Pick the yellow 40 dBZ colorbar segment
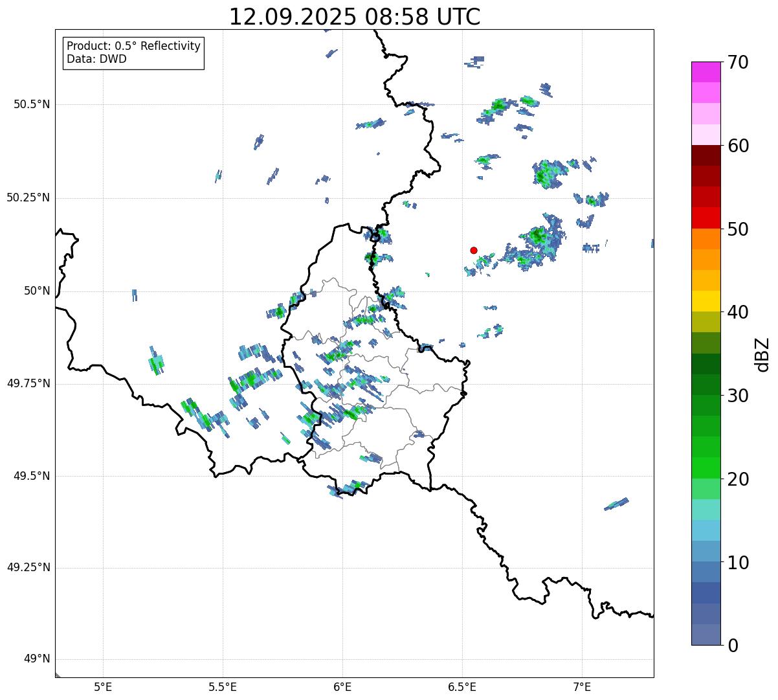Image resolution: width=778 pixels, height=700 pixels. coord(706,301)
